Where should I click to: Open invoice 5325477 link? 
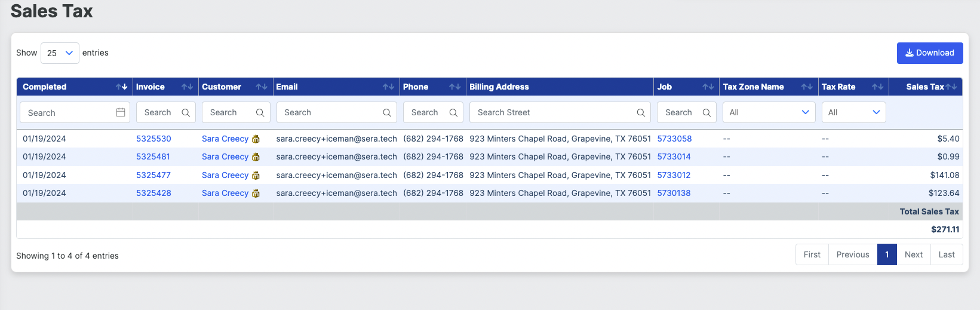click(153, 175)
